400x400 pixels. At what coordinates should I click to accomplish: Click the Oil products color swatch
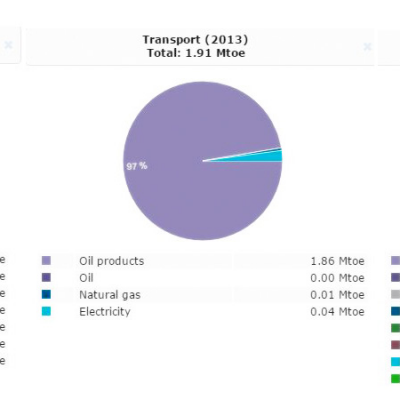pos(46,261)
